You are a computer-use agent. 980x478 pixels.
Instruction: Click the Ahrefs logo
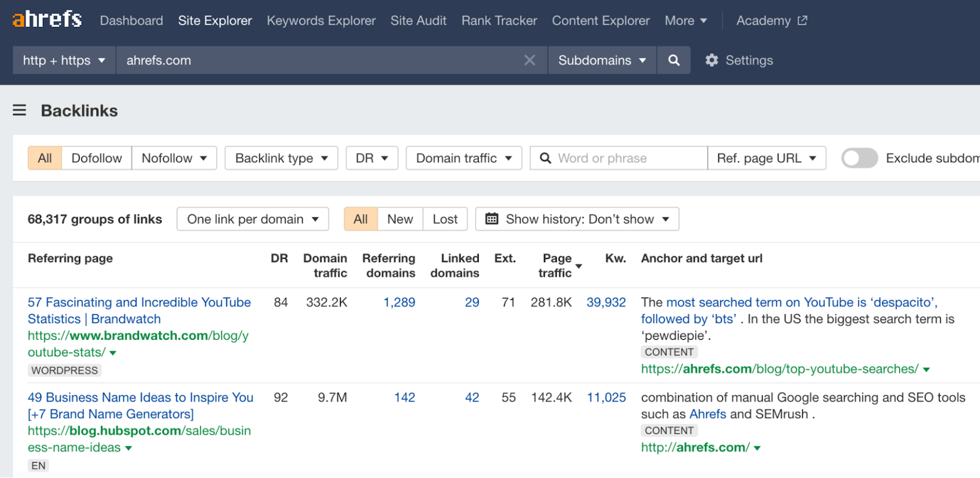click(47, 20)
